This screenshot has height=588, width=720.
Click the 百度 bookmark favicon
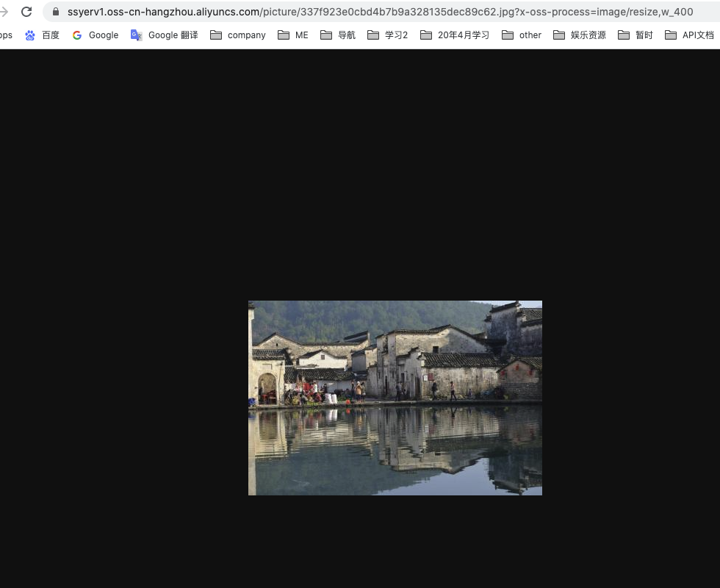[x=29, y=35]
